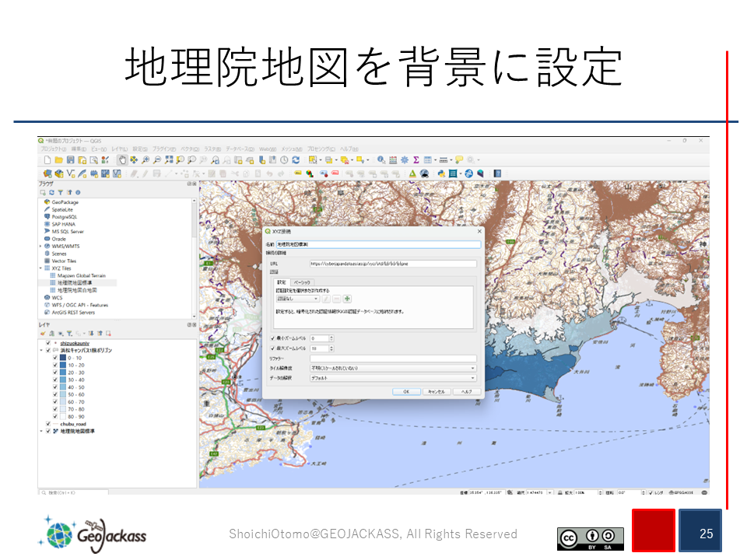The image size is (747, 560).
Task: Click the filter icon in the Browser panel
Action: pyautogui.click(x=61, y=192)
